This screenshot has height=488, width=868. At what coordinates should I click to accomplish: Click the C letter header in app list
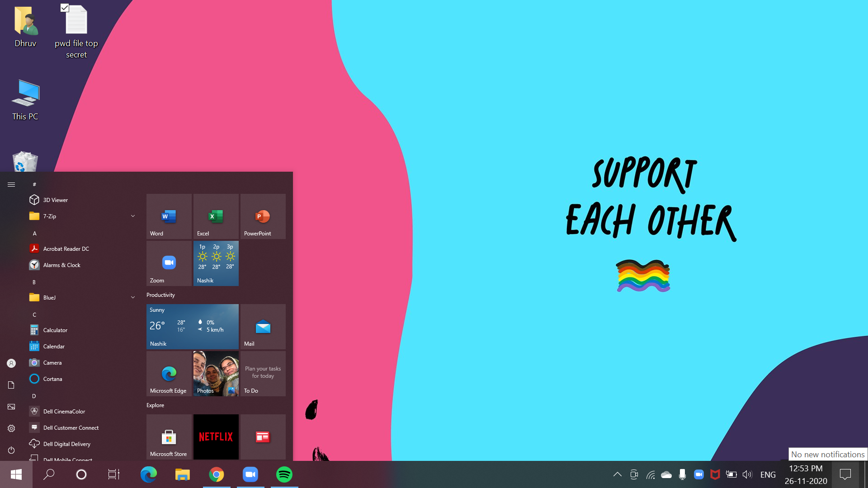click(x=34, y=314)
